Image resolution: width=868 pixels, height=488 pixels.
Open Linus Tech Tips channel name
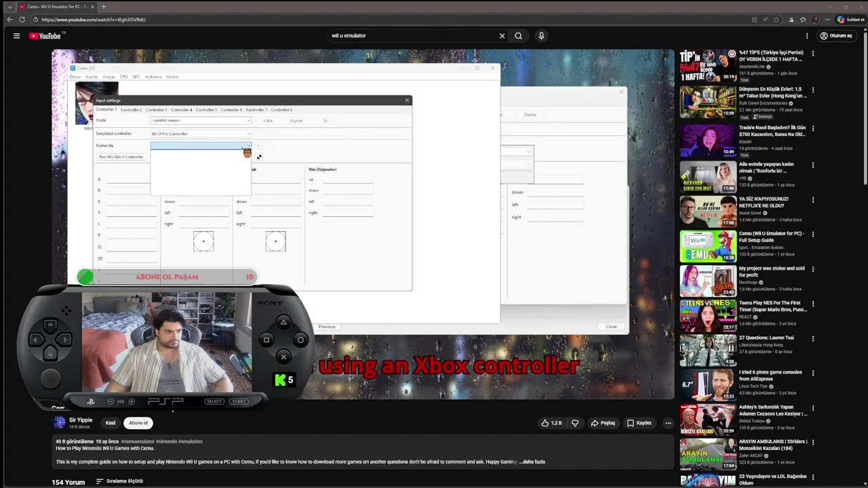pyautogui.click(x=755, y=386)
